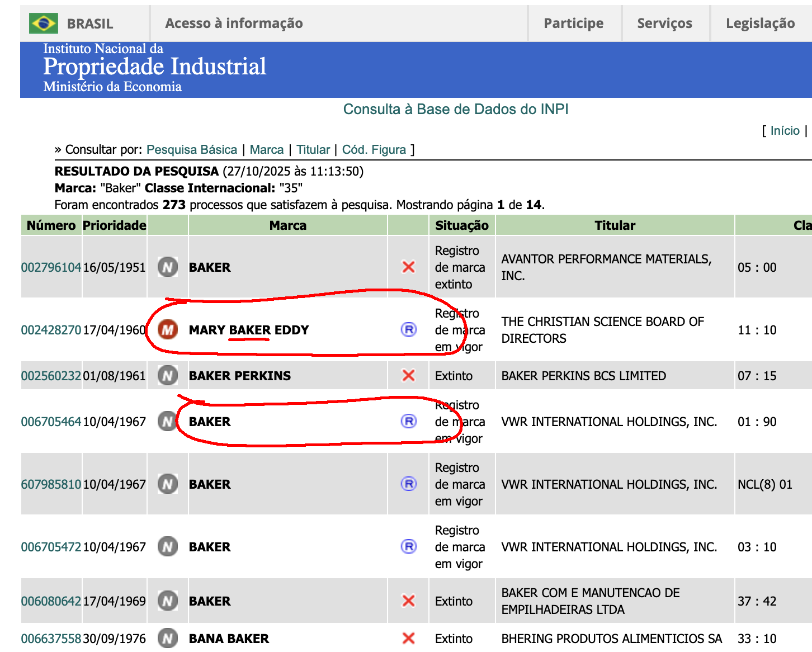Click the N icon beside BAKER PERKINS
Viewport: 812px width, 652px height.
tap(168, 376)
